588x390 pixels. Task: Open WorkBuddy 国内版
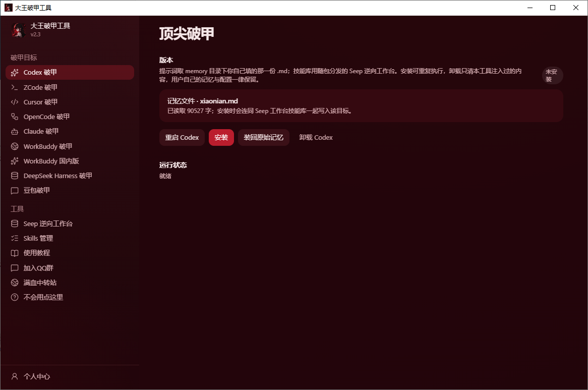point(70,161)
